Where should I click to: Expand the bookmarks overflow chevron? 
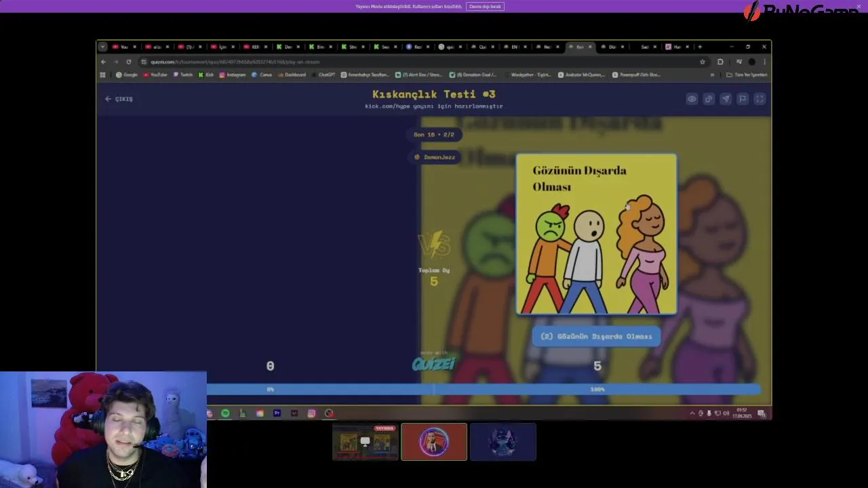pos(712,75)
